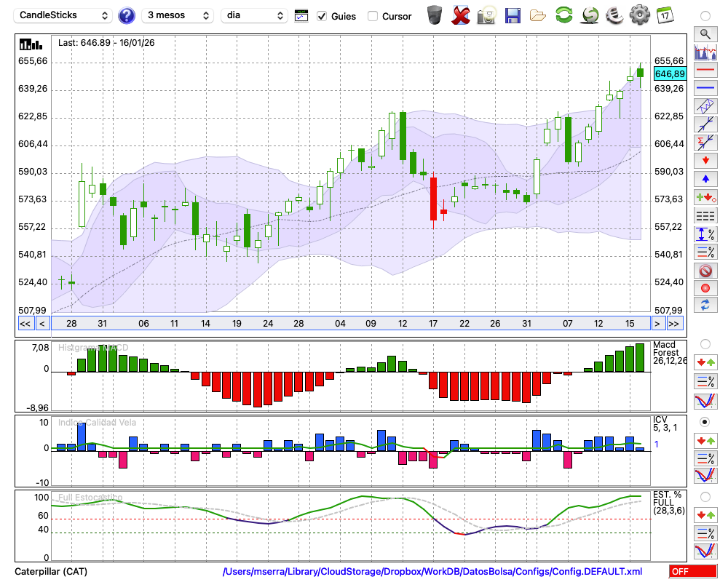Viewport: 728px width, 582px height.
Task: Toggle the red OFF button
Action: point(693,571)
